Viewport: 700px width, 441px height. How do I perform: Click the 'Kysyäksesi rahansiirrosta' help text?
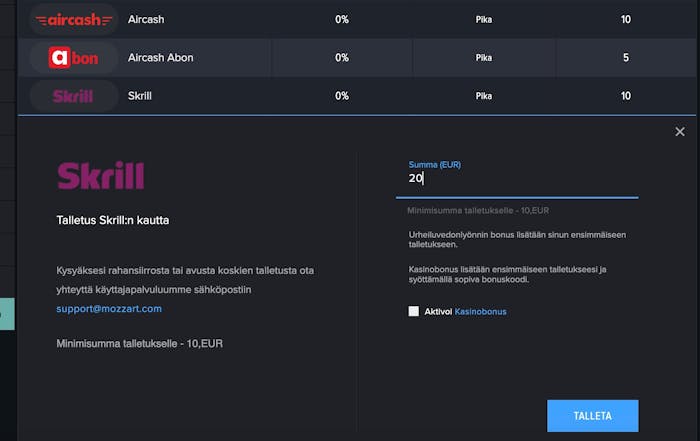coord(185,280)
